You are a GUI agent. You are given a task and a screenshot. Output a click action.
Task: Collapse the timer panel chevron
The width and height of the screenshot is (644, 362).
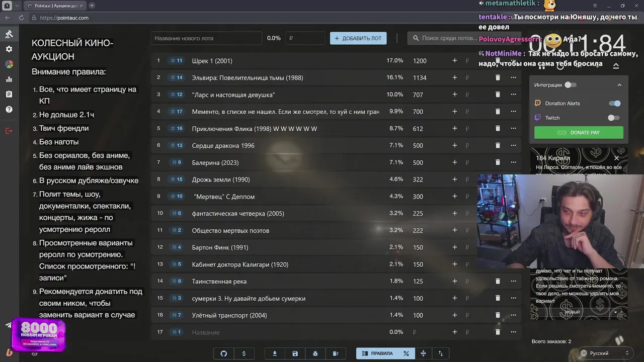pyautogui.click(x=616, y=66)
